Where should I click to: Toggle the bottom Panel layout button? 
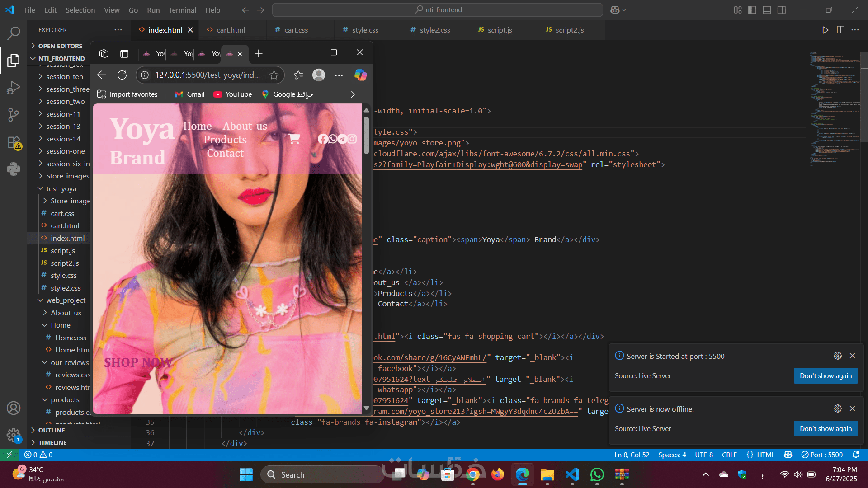[x=767, y=10]
